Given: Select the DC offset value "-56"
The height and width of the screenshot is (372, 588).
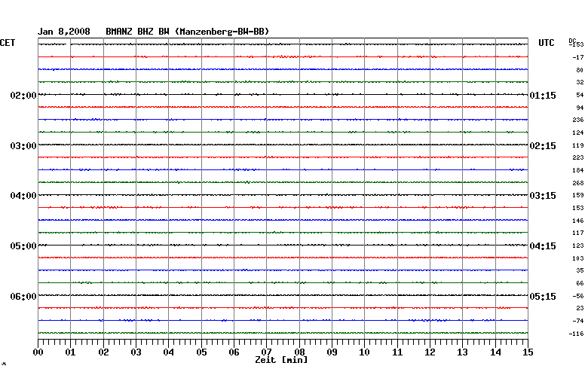Looking at the screenshot, I should pos(578,296).
